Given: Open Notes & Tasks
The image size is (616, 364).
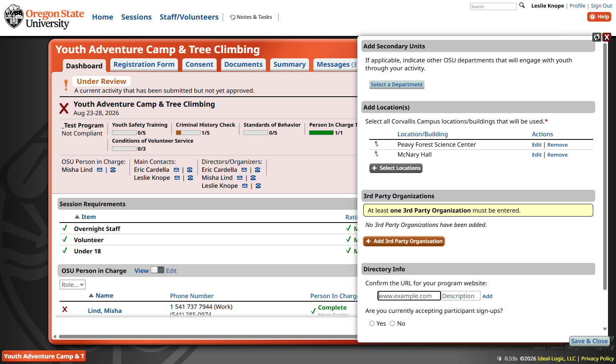Looking at the screenshot, I should coord(251,17).
